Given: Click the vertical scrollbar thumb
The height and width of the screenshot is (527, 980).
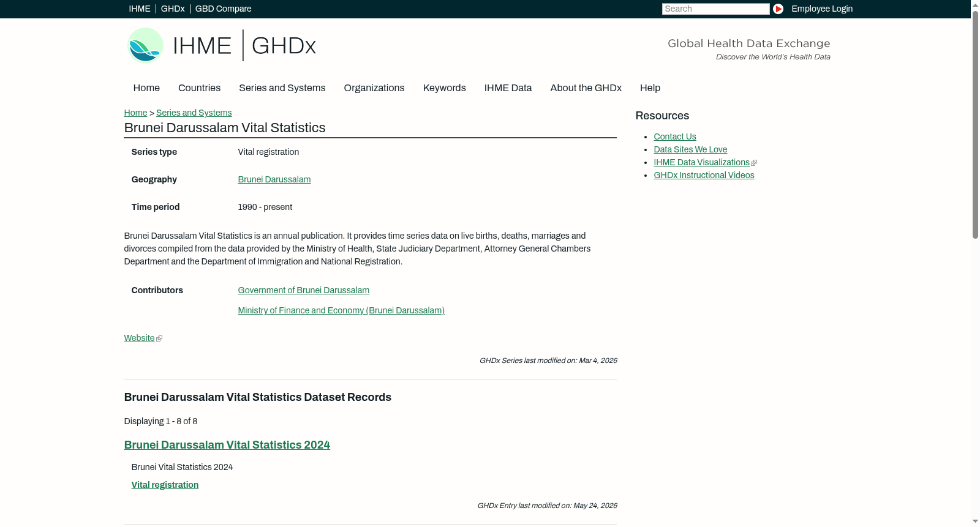Looking at the screenshot, I should tap(975, 125).
